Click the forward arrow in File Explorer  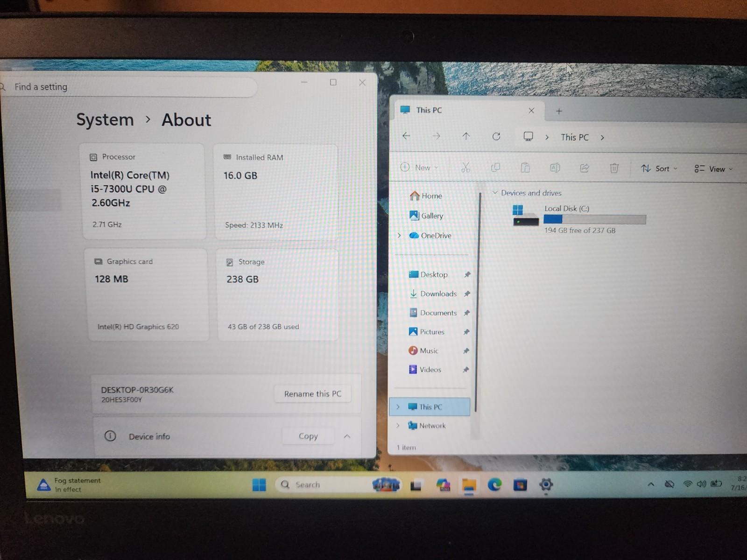click(436, 136)
